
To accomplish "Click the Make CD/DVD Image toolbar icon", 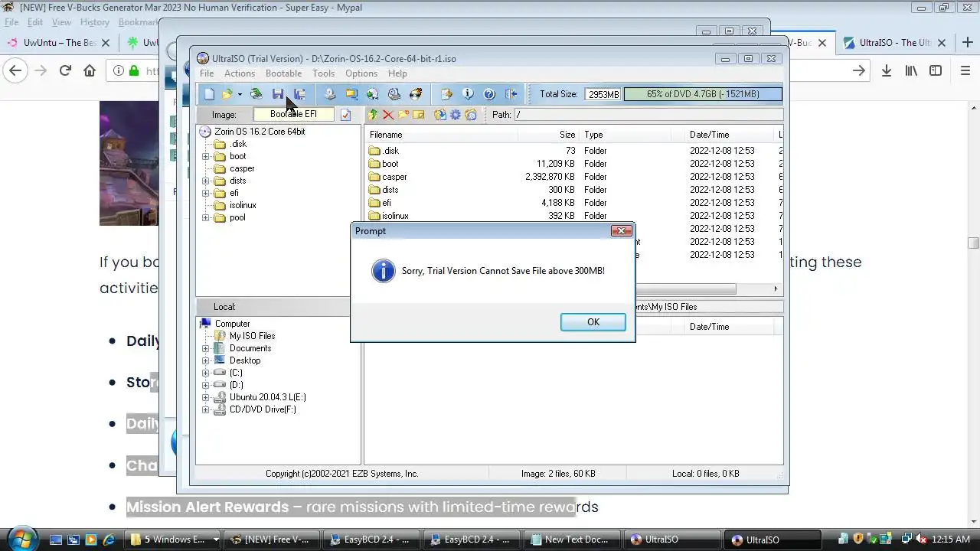I will click(x=330, y=94).
